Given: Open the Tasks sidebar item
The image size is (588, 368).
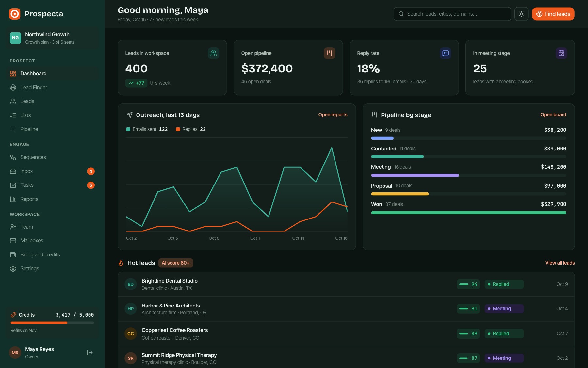Looking at the screenshot, I should coord(52,185).
